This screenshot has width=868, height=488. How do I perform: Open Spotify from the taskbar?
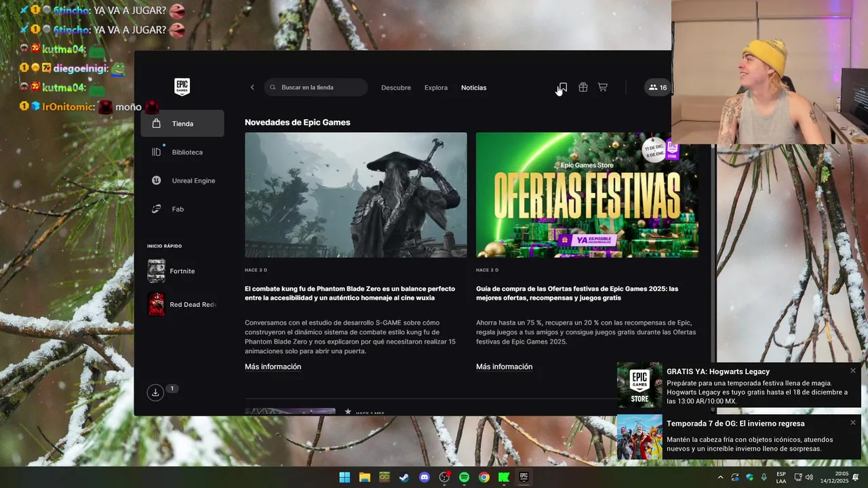tap(464, 477)
